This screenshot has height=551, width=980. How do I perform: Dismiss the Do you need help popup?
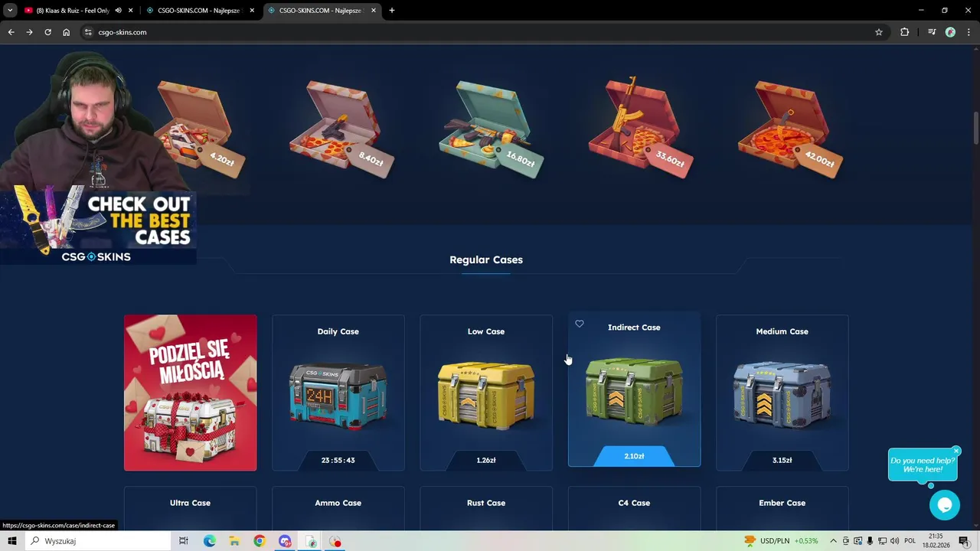point(956,451)
